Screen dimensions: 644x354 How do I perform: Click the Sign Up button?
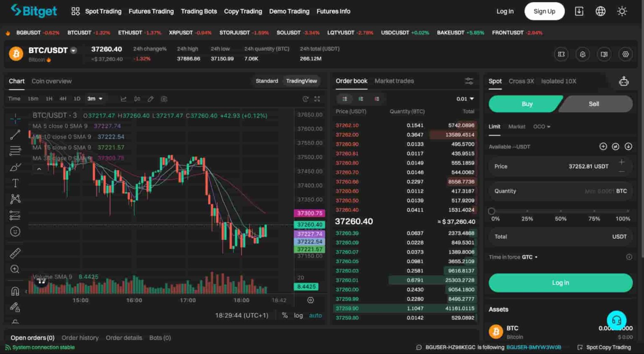544,11
